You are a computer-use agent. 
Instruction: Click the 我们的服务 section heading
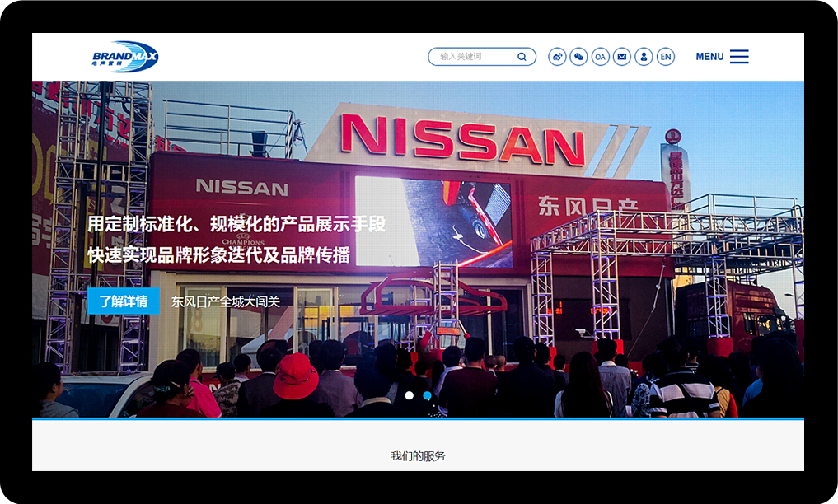click(418, 456)
